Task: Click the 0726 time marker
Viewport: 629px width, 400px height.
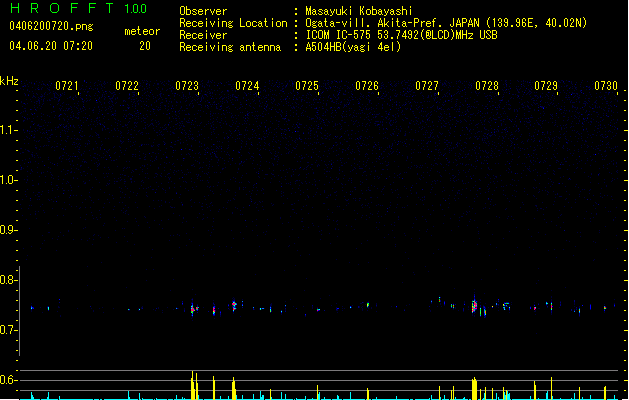Action: (367, 86)
